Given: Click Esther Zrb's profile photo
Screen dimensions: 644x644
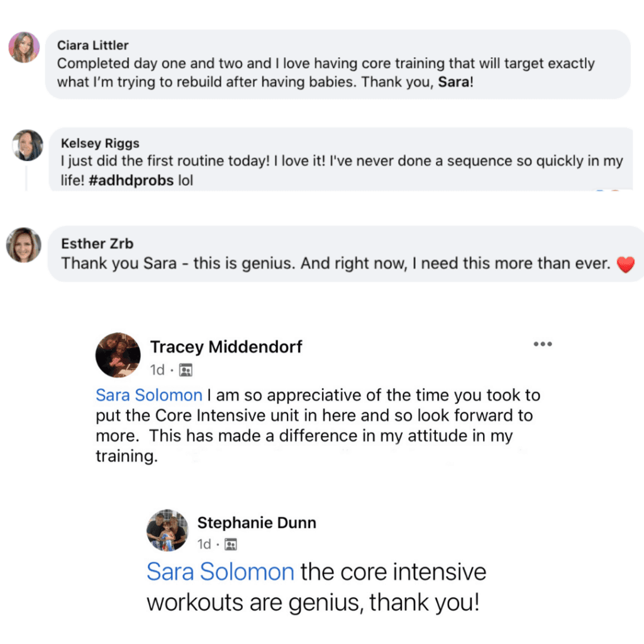Looking at the screenshot, I should tap(24, 245).
